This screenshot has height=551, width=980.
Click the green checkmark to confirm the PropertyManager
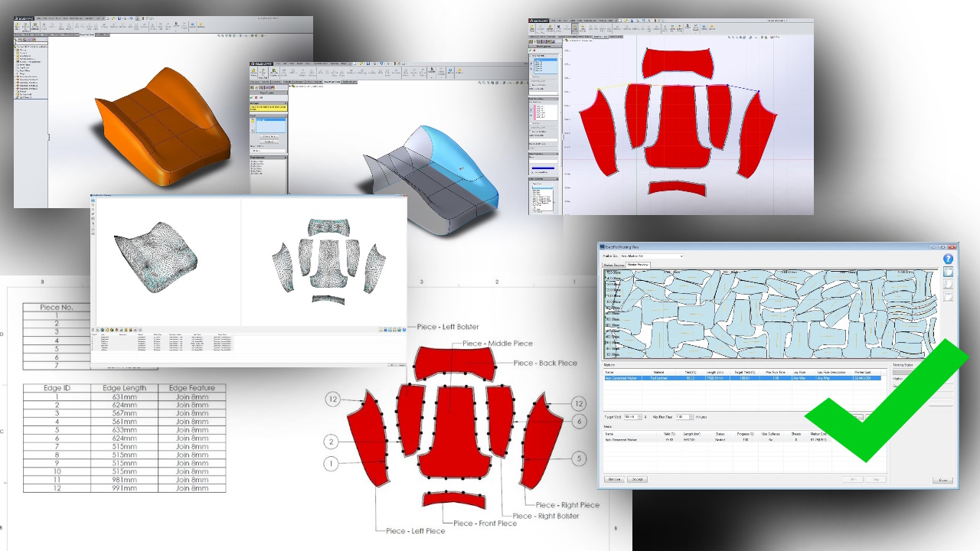(250, 96)
